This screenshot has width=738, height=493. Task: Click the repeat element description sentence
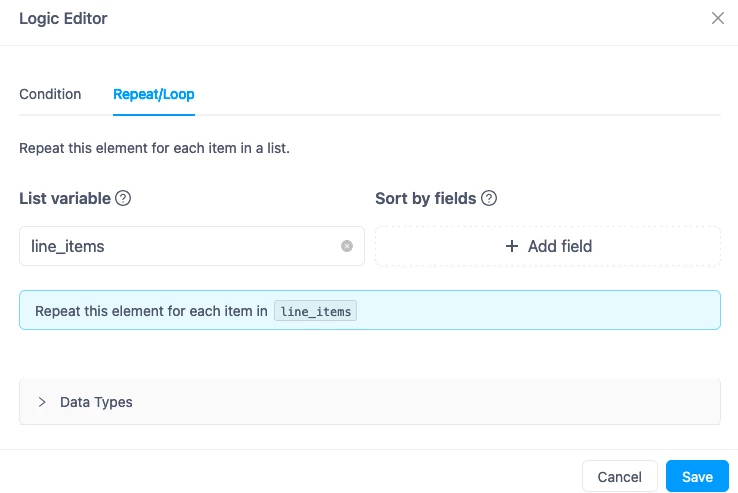tap(154, 148)
